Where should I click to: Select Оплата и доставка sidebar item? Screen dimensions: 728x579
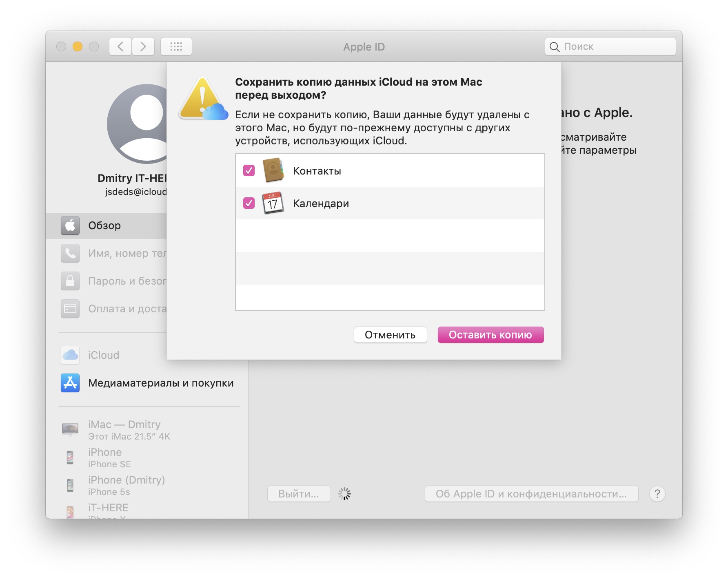point(106,309)
